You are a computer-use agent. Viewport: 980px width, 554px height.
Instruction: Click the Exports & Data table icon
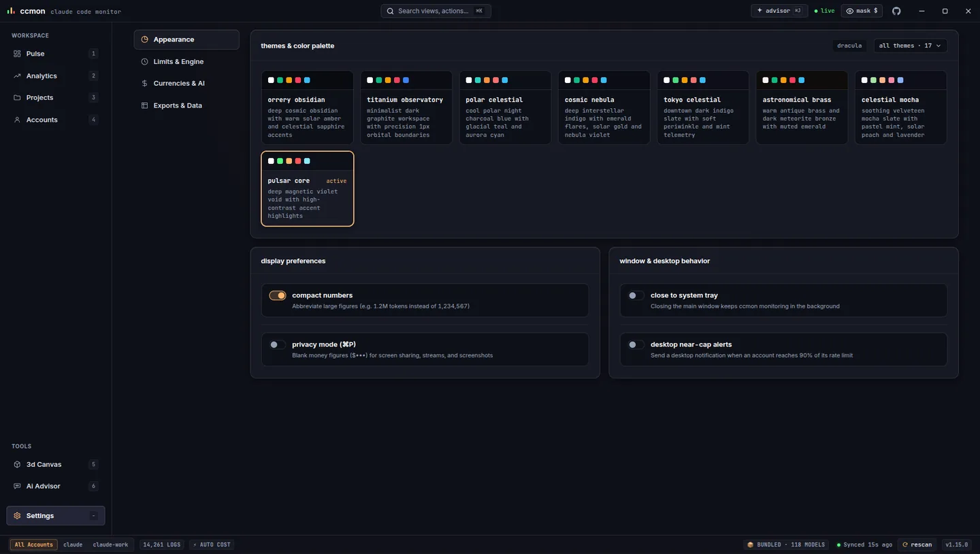[144, 105]
